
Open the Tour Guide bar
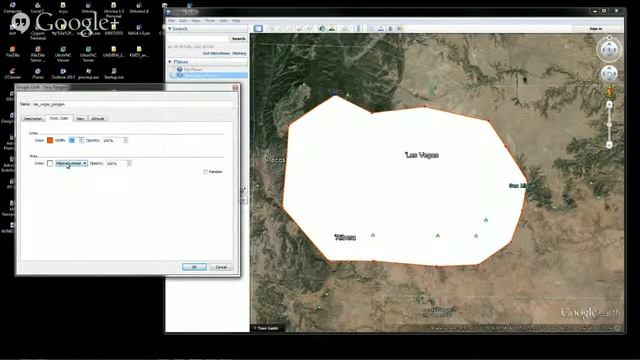[268, 328]
